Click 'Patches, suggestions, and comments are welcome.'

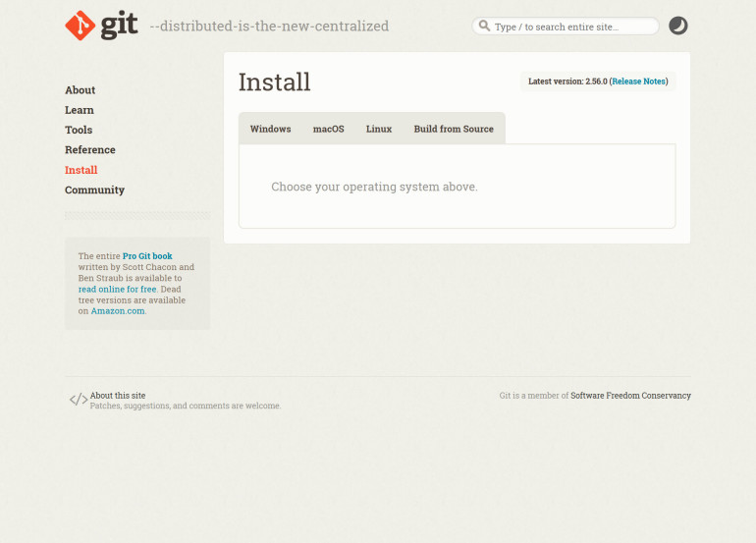click(186, 406)
